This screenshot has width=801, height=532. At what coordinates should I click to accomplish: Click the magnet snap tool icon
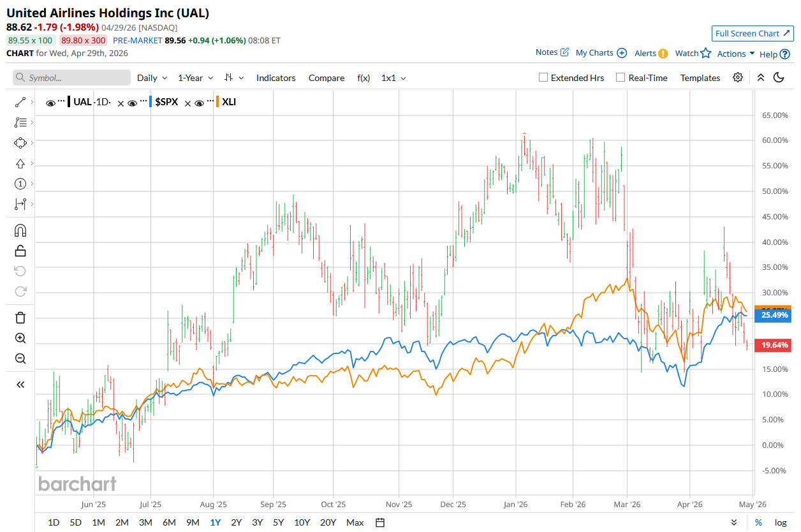tap(20, 230)
